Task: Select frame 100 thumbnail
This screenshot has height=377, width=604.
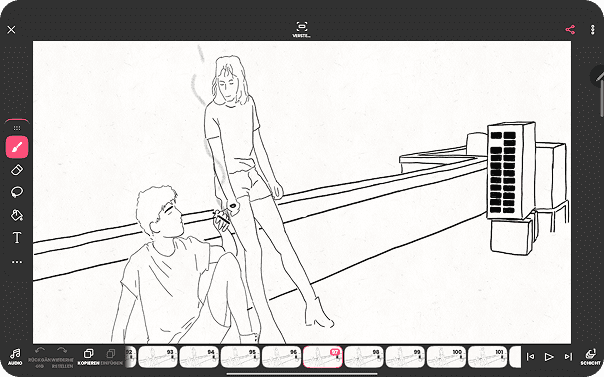Action: point(446,357)
